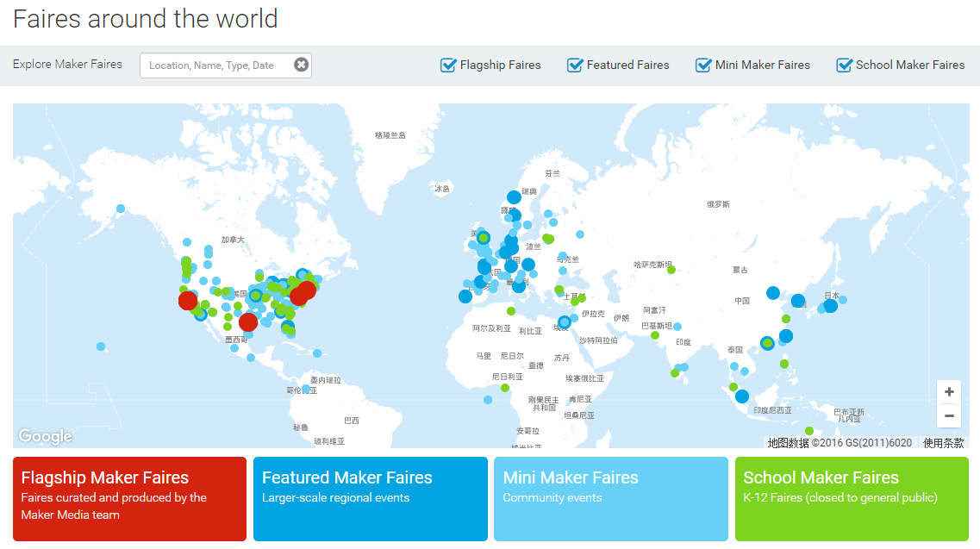Uncheck the Flagship Faires checkbox
Viewport: 980px width, 549px height.
tap(448, 65)
